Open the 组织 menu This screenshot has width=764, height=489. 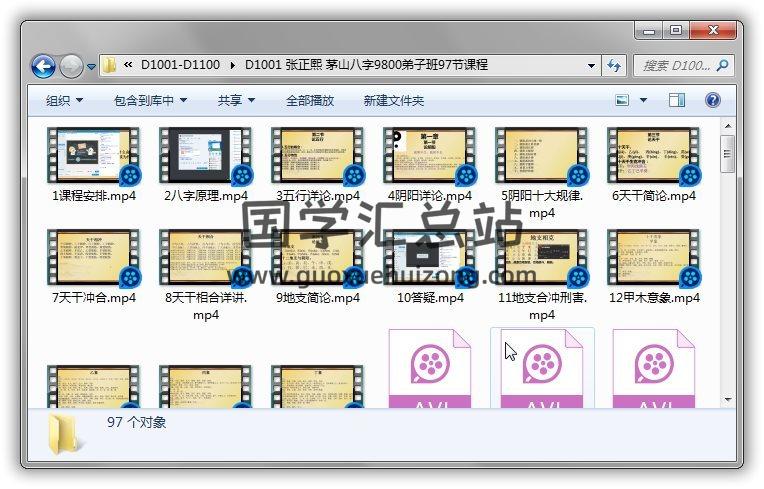click(x=64, y=101)
